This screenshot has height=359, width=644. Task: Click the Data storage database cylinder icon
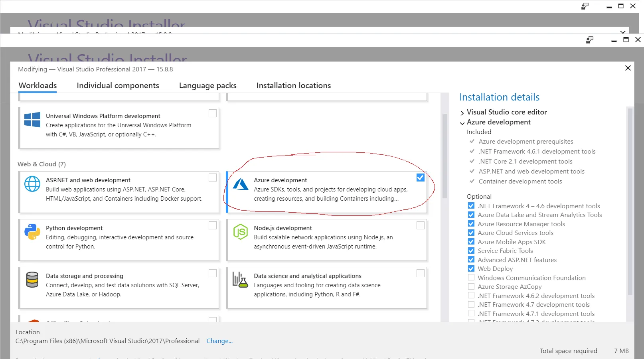pyautogui.click(x=32, y=280)
